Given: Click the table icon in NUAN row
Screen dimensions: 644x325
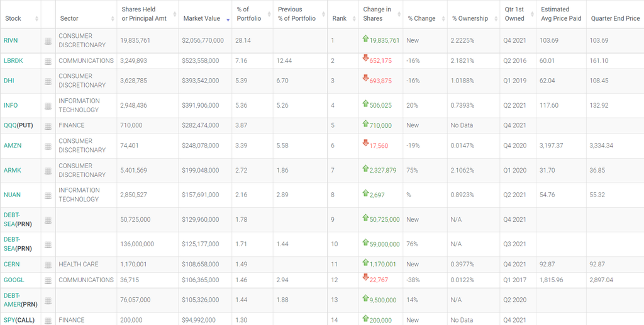Looking at the screenshot, I should (48, 195).
